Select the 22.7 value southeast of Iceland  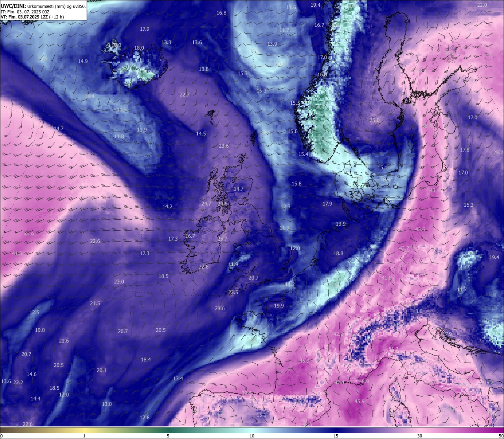(184, 94)
